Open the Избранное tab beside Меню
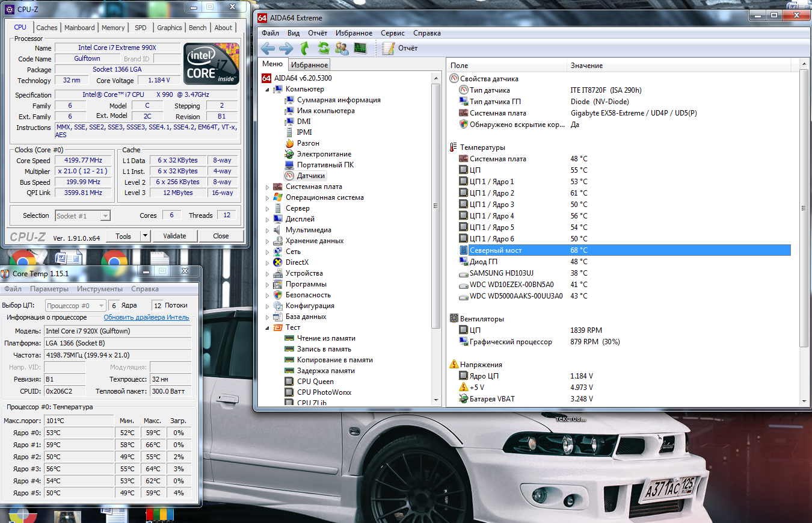 tap(309, 65)
